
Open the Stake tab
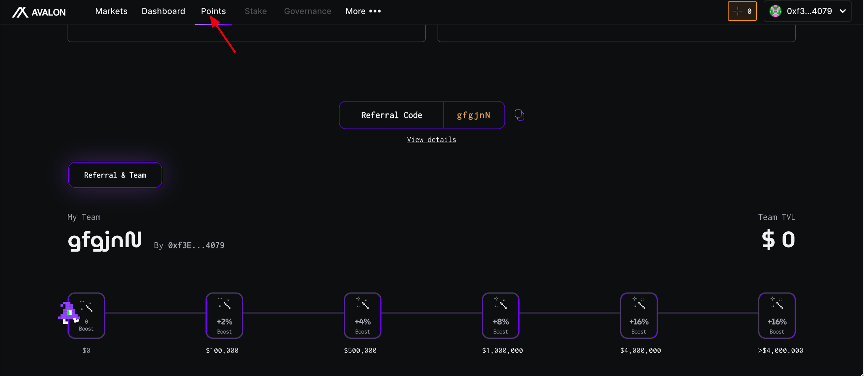tap(256, 11)
